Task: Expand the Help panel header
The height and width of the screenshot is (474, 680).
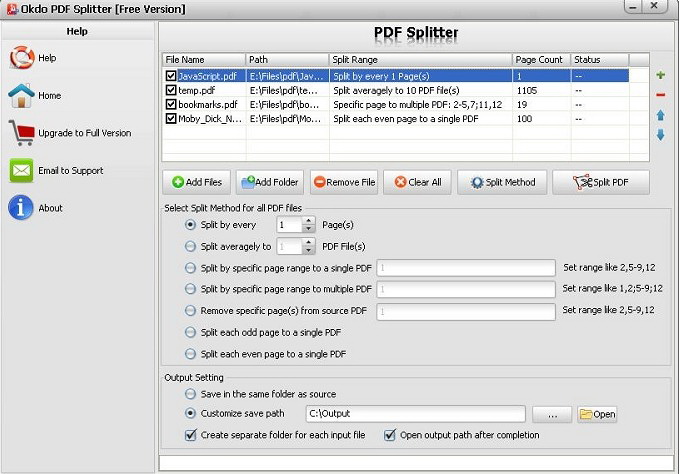Action: click(x=77, y=31)
